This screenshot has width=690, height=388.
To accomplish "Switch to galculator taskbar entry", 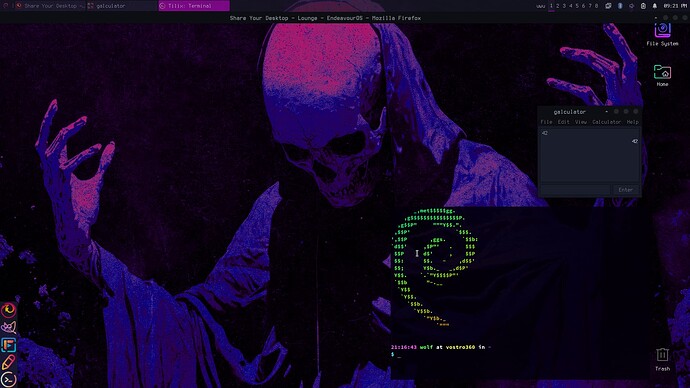I will [x=122, y=6].
